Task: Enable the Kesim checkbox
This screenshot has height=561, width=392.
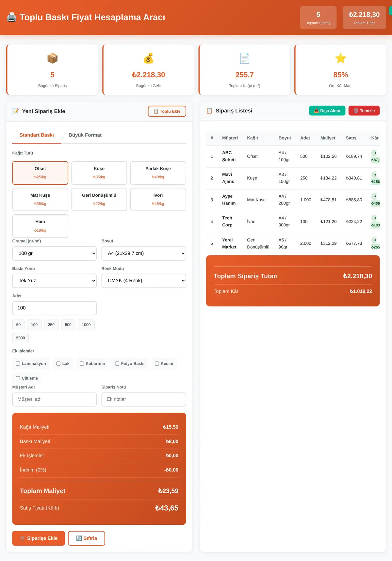Action: click(x=157, y=364)
